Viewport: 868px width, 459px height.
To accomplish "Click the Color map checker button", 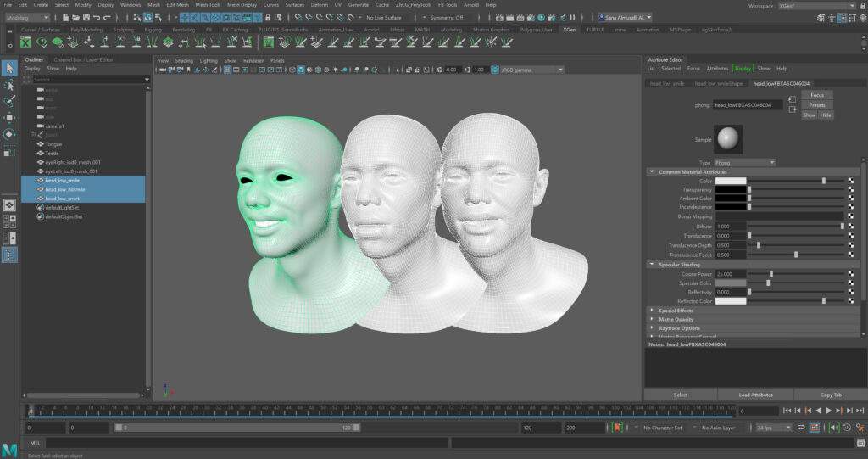I will (x=851, y=181).
